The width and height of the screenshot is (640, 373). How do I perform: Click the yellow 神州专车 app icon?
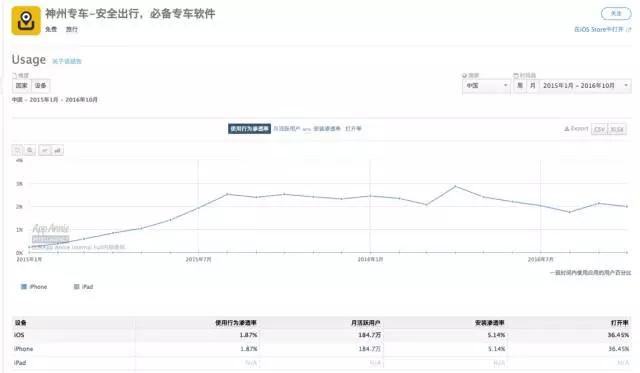click(x=26, y=21)
